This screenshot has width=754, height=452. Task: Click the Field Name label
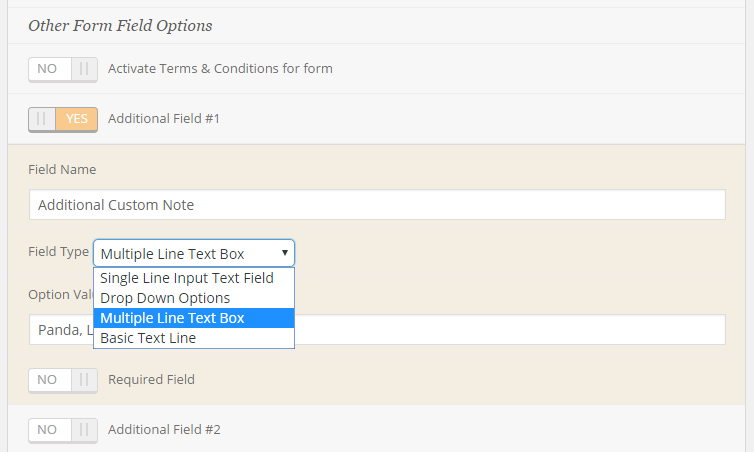(63, 170)
